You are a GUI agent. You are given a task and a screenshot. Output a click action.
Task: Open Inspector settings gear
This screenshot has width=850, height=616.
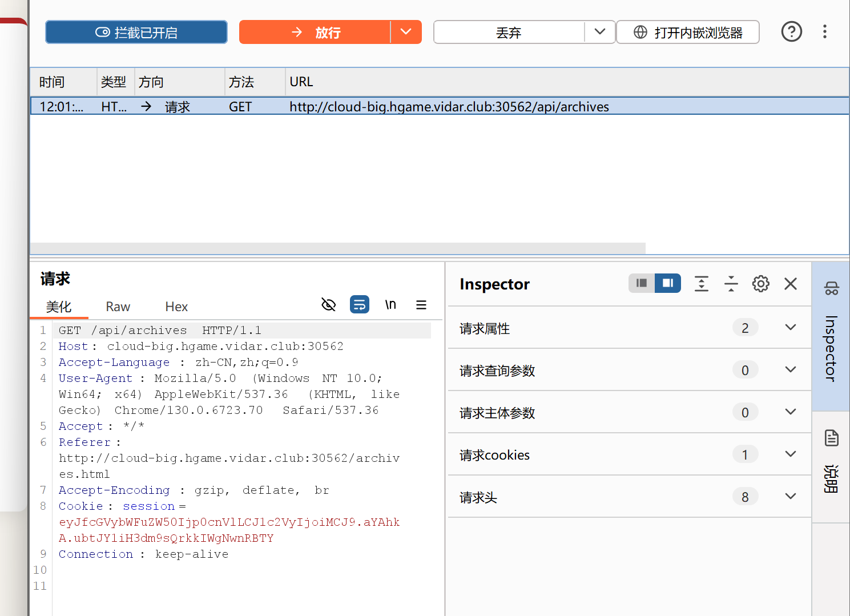point(760,284)
